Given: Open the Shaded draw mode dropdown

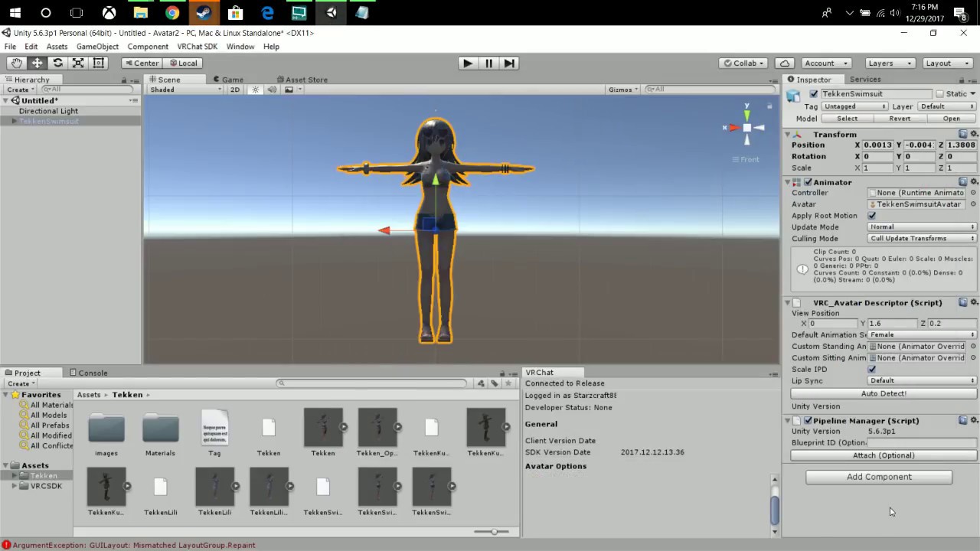Looking at the screenshot, I should coord(185,90).
